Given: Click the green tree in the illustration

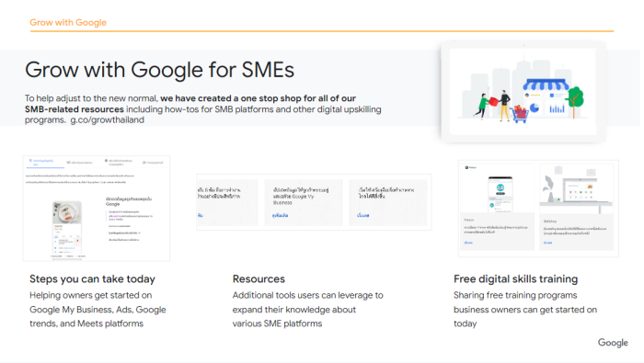Looking at the screenshot, I should coord(575,99).
